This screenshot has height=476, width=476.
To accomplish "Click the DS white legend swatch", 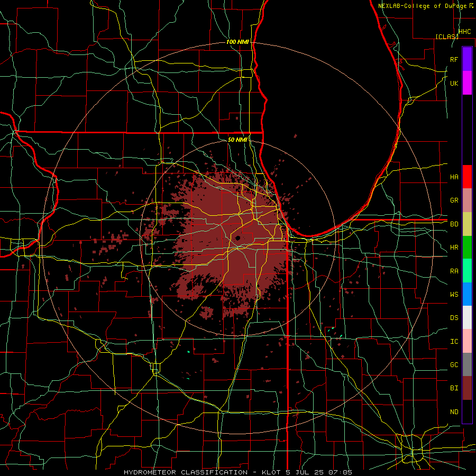I will click(467, 317).
